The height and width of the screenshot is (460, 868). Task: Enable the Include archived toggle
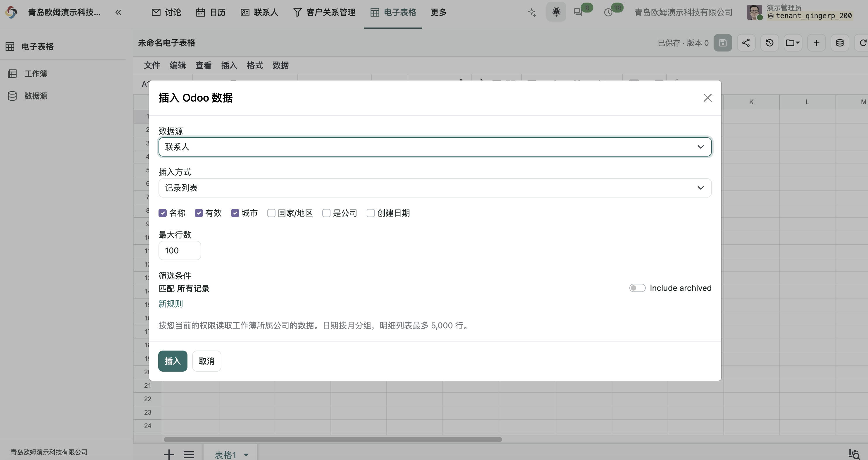(637, 288)
